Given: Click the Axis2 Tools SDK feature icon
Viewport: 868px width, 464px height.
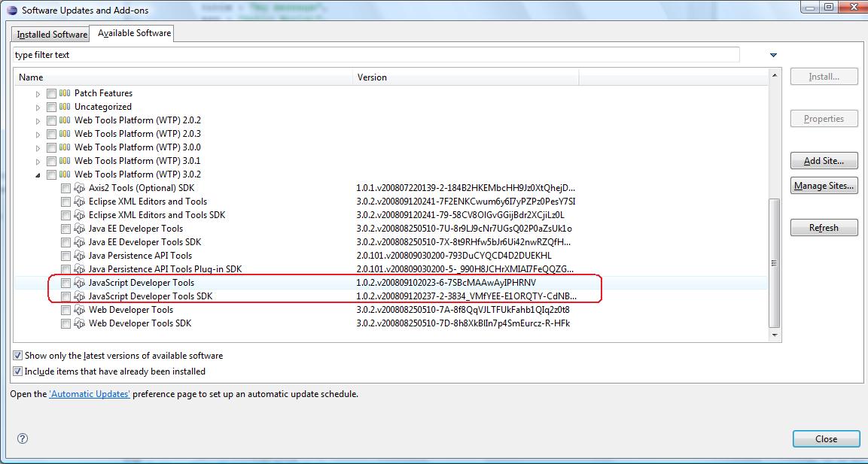Looking at the screenshot, I should point(80,188).
